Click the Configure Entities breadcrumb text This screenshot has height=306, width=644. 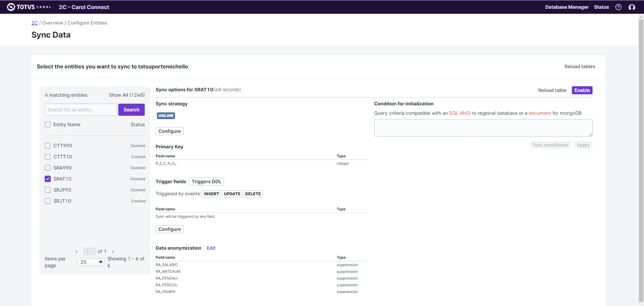pyautogui.click(x=87, y=23)
